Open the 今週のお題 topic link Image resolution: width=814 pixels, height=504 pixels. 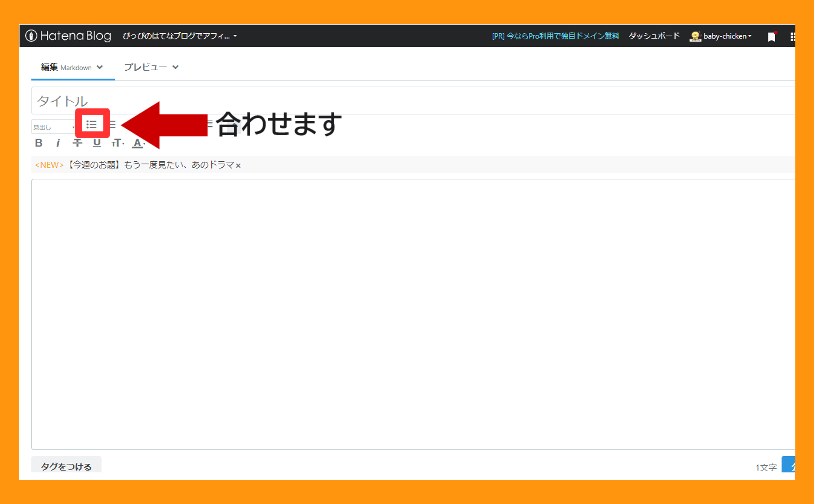pyautogui.click(x=151, y=165)
